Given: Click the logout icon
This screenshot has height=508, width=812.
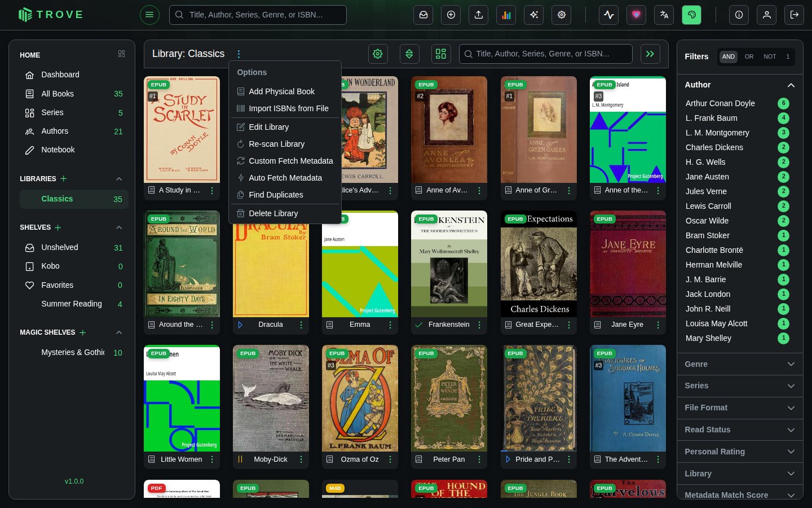Looking at the screenshot, I should [795, 15].
